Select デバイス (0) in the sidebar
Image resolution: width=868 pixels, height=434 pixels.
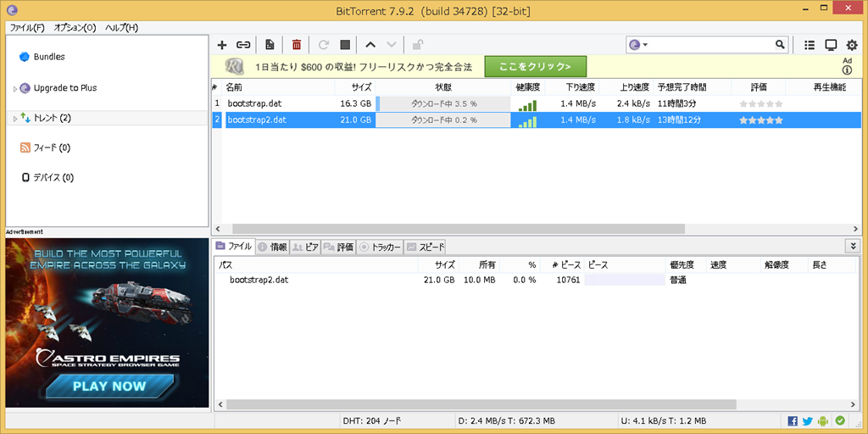pos(53,177)
